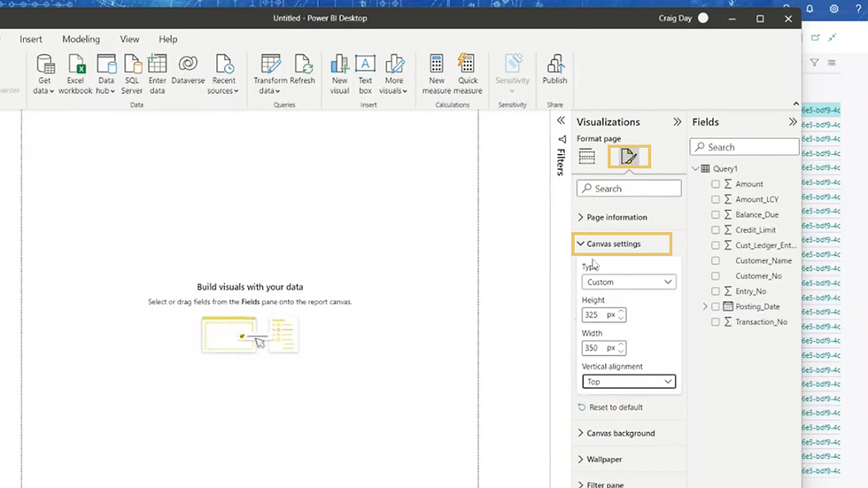Create a Quick measure

(x=468, y=74)
